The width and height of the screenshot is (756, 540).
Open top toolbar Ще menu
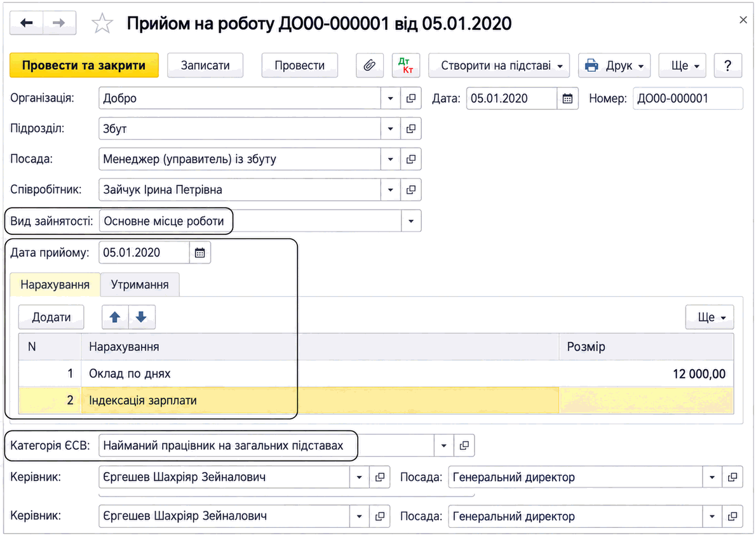pos(682,65)
